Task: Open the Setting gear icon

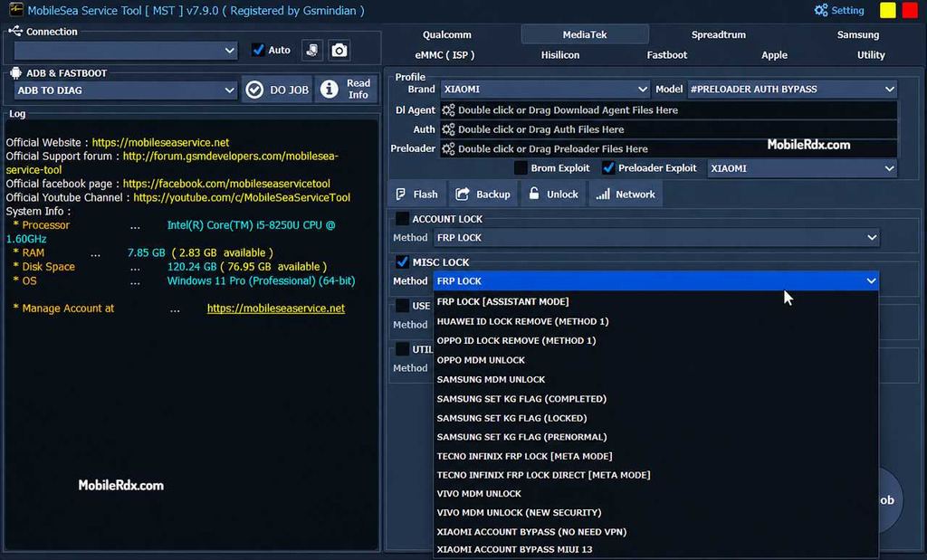Action: coord(821,10)
